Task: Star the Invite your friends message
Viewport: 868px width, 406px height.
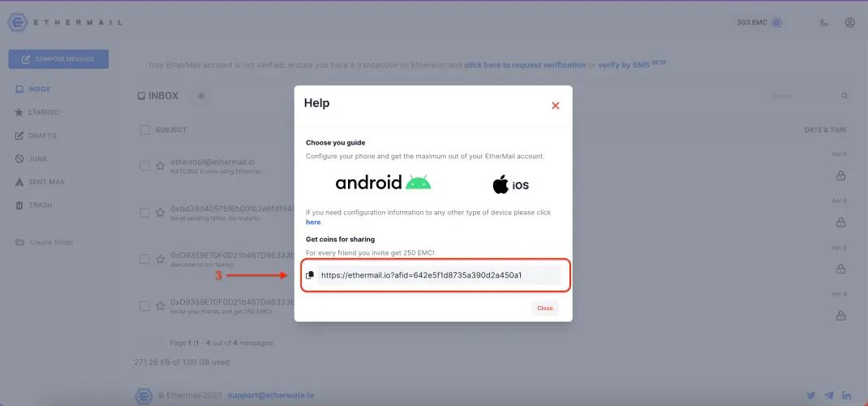Action: (160, 306)
